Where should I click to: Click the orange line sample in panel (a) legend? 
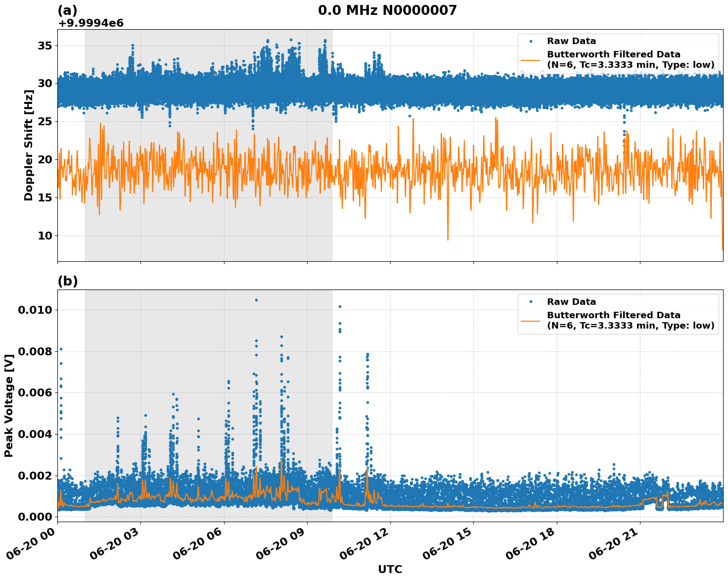pos(532,60)
